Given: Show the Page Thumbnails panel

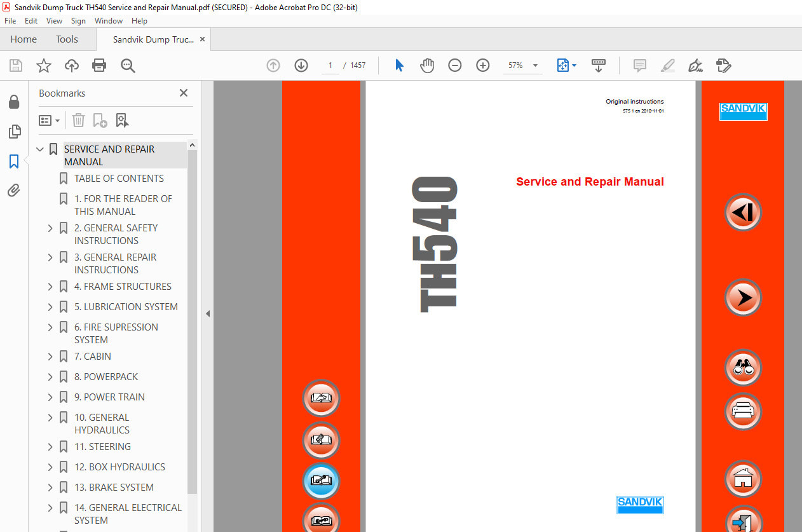Looking at the screenshot, I should tap(13, 132).
